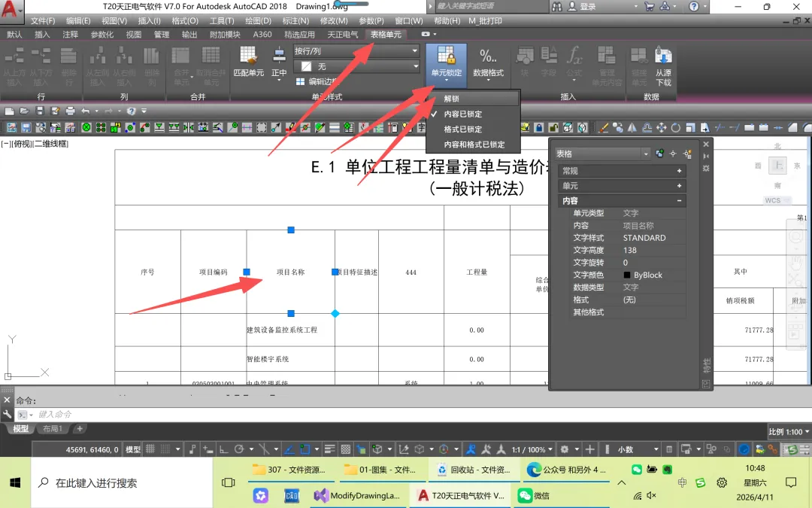Viewport: 812px width, 508px height.
Task: Switch to the 布局1 layout tab
Action: point(53,429)
